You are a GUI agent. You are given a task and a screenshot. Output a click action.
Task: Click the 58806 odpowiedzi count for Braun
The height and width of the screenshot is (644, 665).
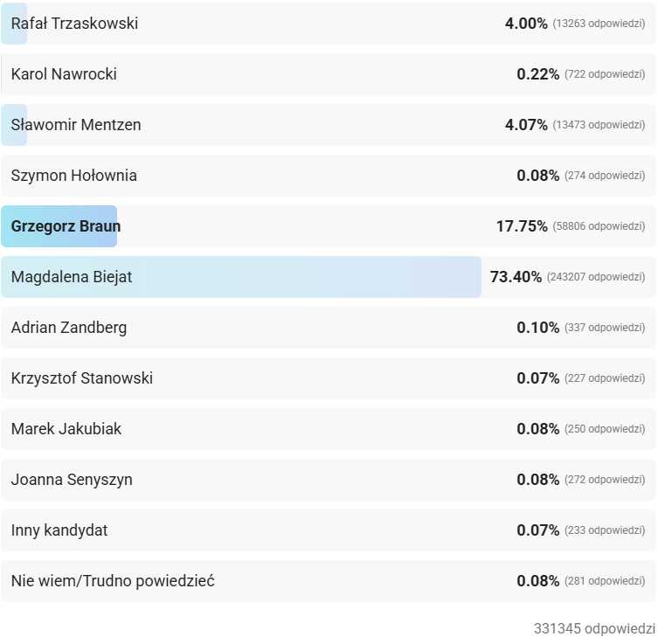[599, 226]
